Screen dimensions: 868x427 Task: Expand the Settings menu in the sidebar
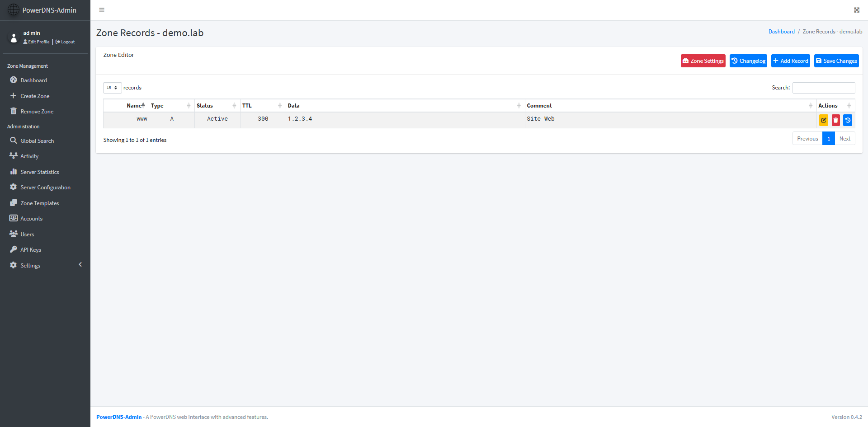(30, 266)
